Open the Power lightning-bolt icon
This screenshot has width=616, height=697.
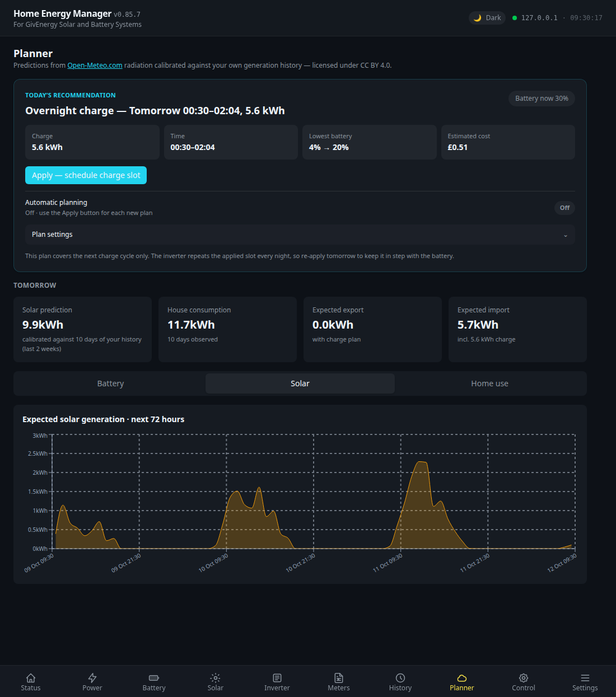tap(92, 678)
